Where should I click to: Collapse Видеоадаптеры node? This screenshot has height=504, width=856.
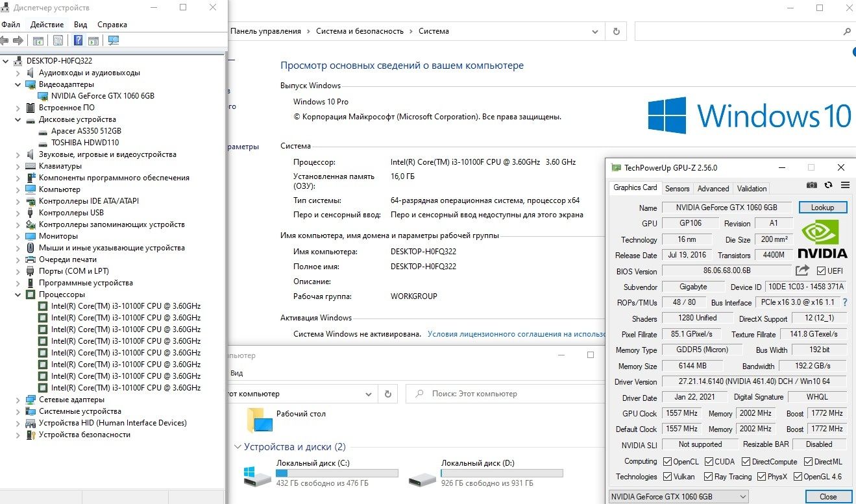18,84
